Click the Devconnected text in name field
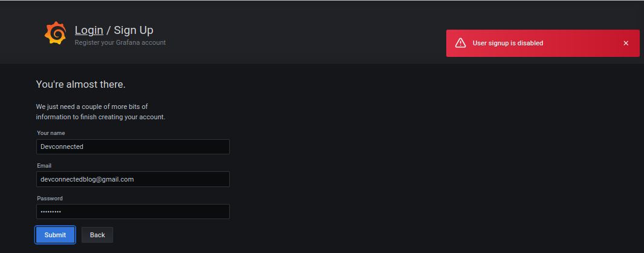Viewport: 644px width, 253px height. (62, 146)
